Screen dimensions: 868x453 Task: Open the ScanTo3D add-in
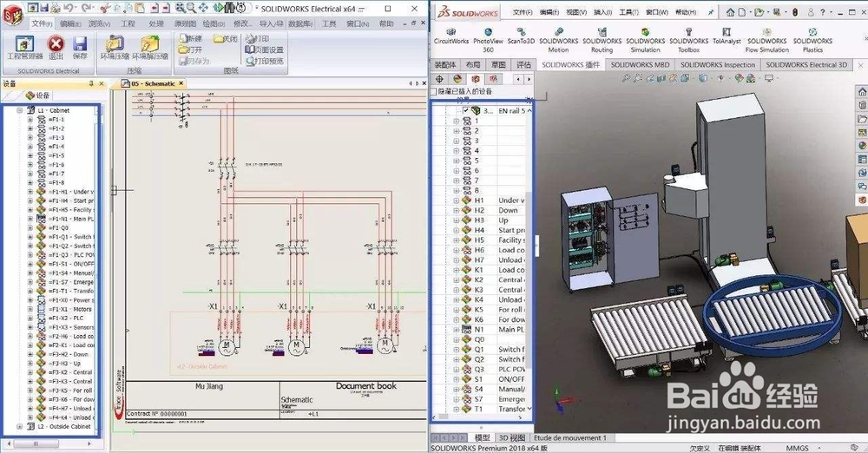(x=521, y=36)
